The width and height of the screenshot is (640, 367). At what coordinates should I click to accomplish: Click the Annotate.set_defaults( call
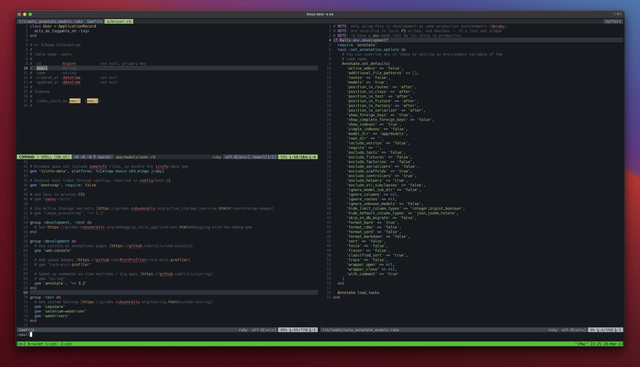click(366, 64)
